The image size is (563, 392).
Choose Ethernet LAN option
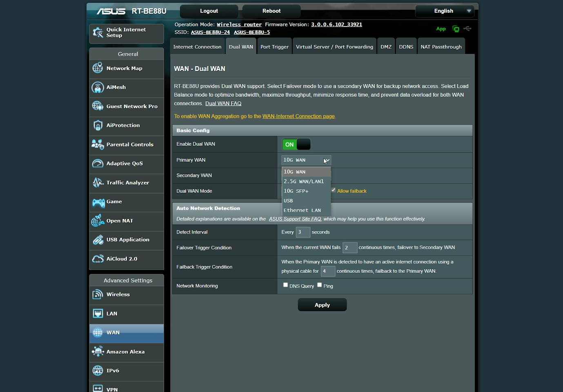click(306, 210)
